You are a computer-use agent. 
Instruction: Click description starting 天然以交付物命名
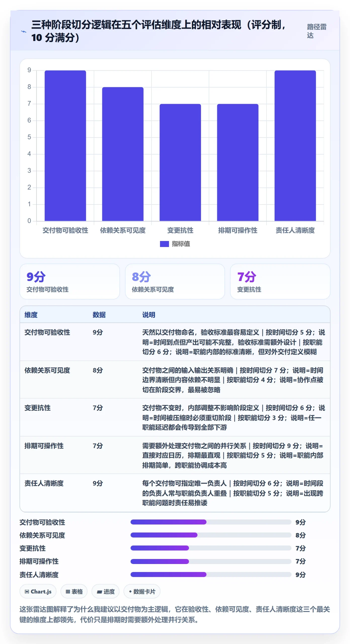pyautogui.click(x=234, y=342)
